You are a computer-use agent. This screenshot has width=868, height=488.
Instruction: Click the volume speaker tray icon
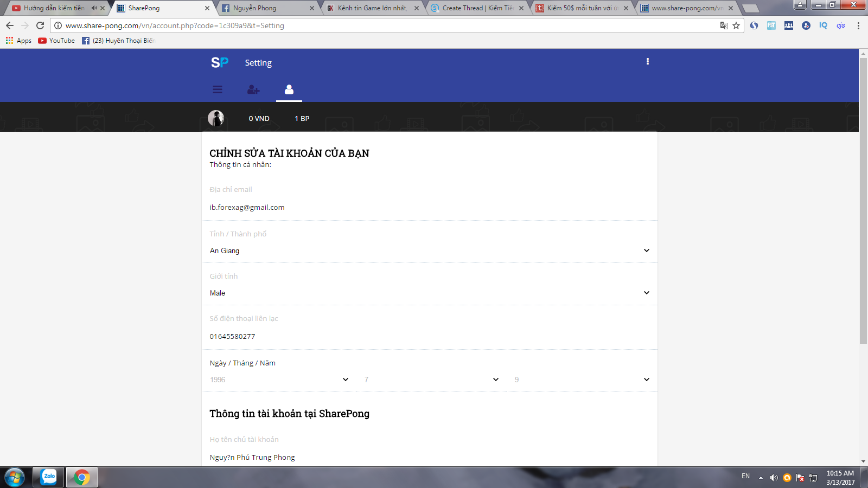774,478
